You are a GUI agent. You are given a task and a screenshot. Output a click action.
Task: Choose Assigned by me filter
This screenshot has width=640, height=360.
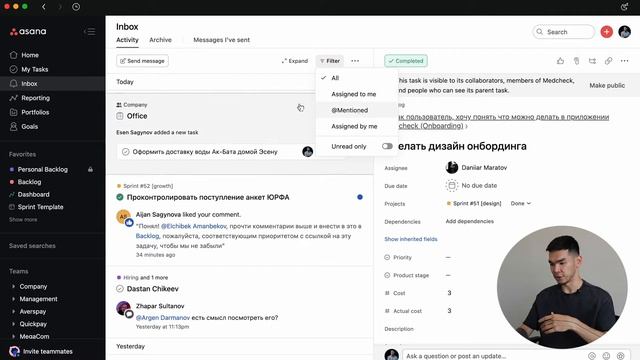tap(357, 126)
